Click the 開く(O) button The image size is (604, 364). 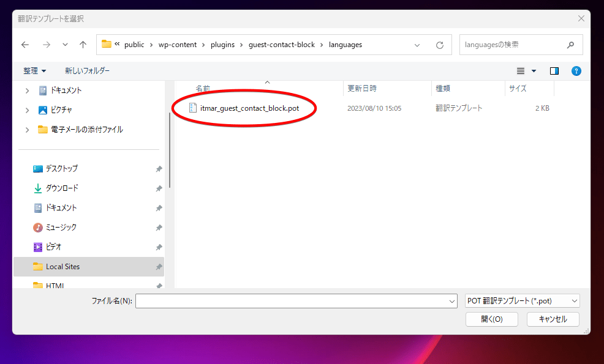click(x=492, y=319)
